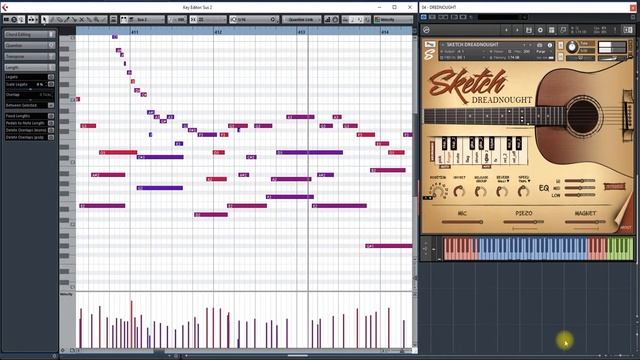Image resolution: width=640 pixels, height=360 pixels.
Task: Click the first icon in plugin window header
Action: (424, 17)
